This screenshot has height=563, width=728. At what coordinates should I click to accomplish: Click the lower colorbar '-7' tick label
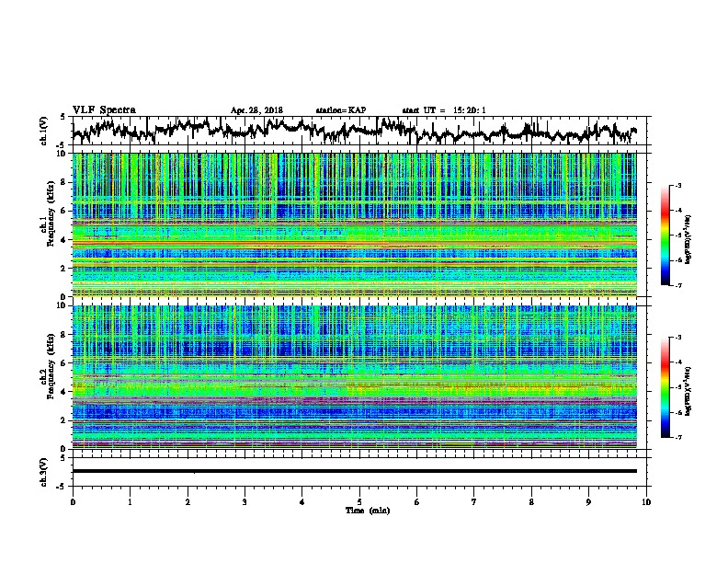677,437
